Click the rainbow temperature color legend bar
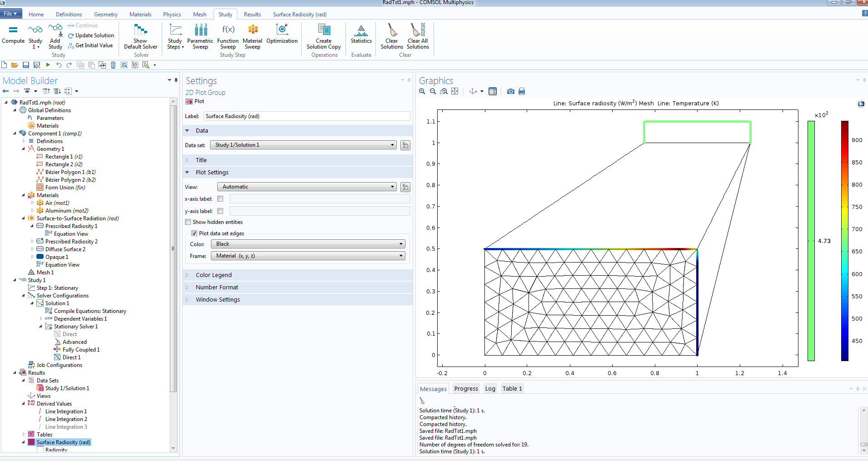The image size is (868, 461). click(844, 241)
